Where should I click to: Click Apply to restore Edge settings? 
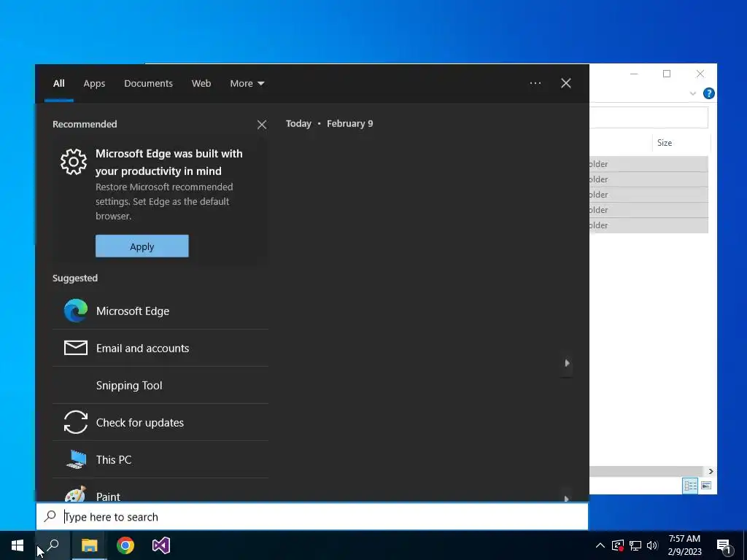(x=142, y=246)
